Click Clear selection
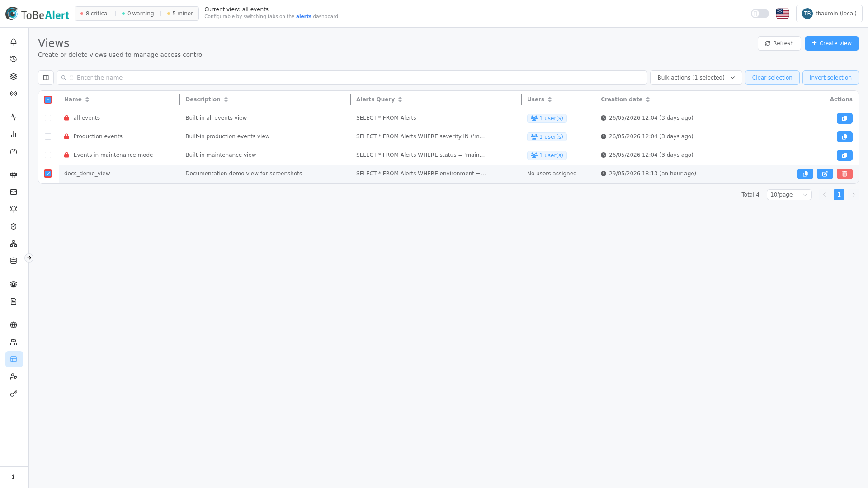 [x=772, y=78]
